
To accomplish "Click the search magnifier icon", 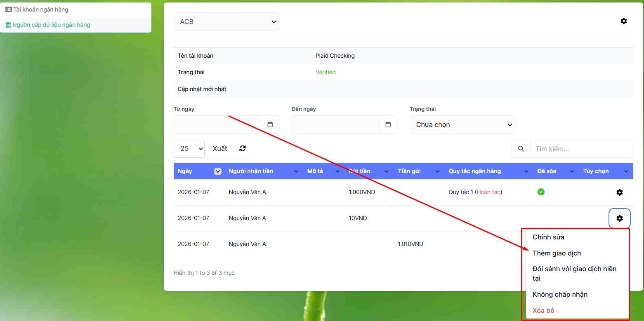I will click(x=521, y=149).
